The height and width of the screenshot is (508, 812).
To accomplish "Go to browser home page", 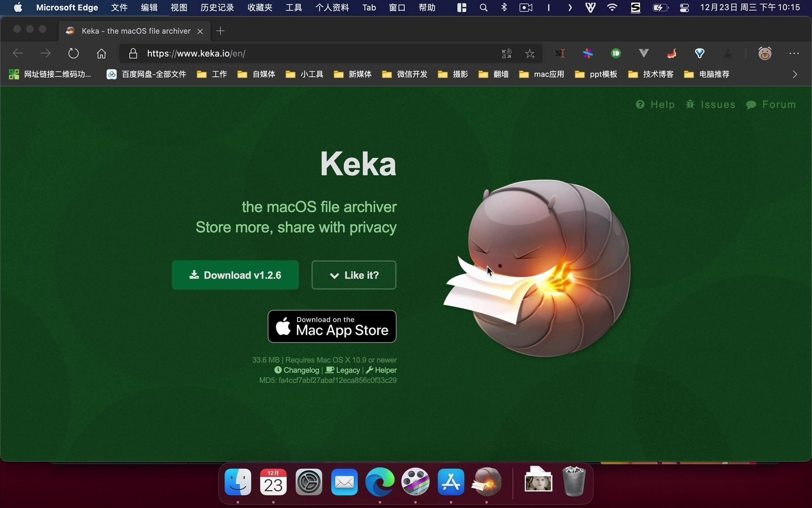I will (x=101, y=53).
